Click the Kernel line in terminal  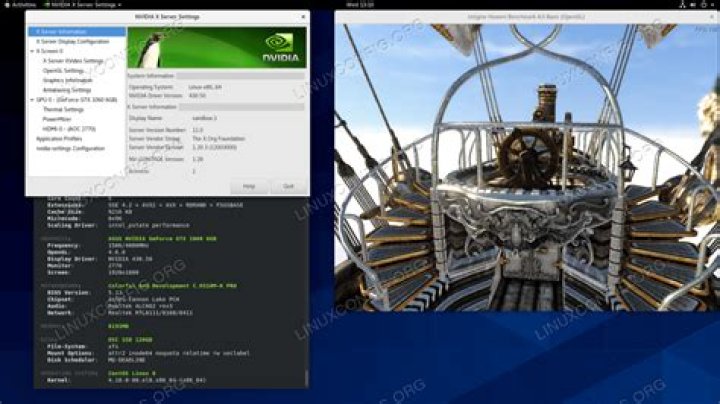point(126,380)
